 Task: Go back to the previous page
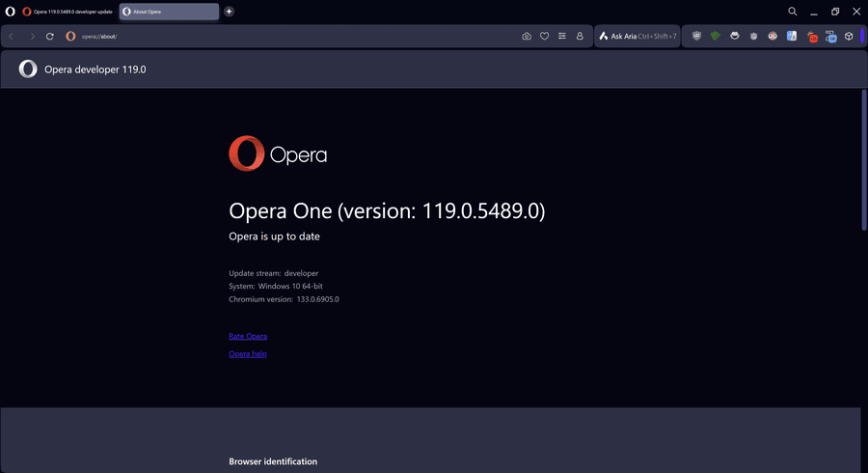coord(12,37)
